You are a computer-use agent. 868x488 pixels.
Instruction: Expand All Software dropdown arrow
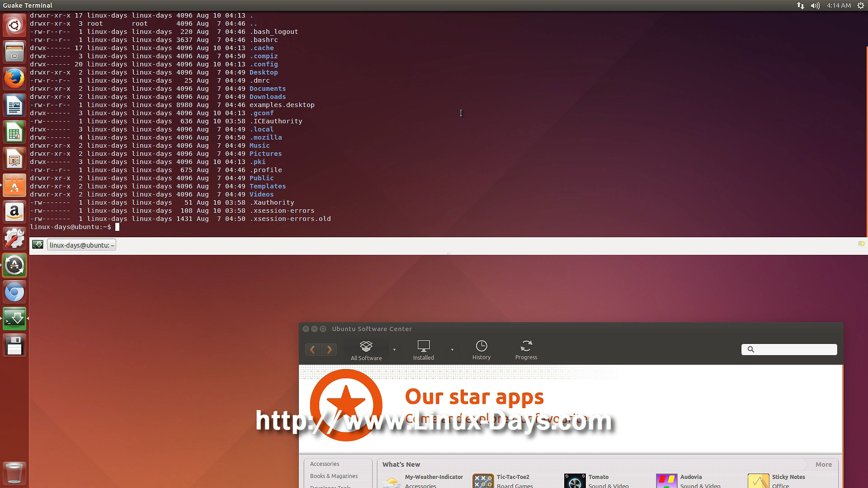(x=394, y=350)
